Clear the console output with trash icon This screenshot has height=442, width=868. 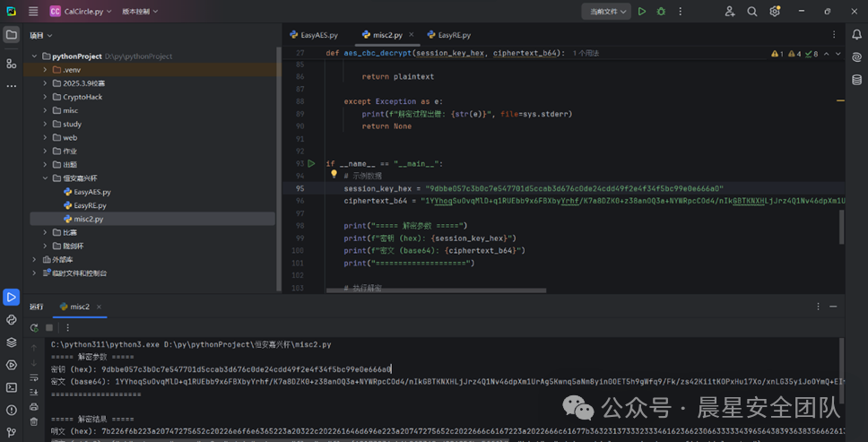[34, 421]
